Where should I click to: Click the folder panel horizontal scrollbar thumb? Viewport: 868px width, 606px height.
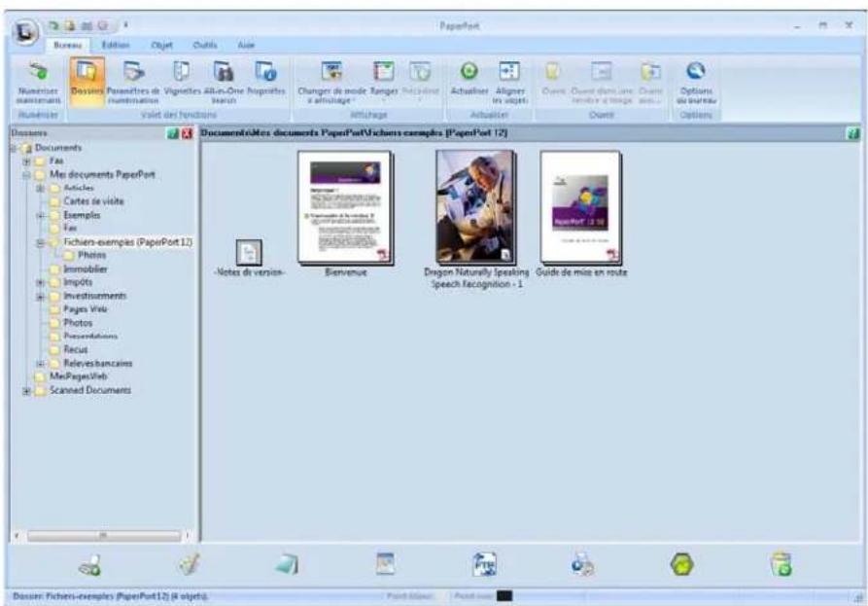point(103,536)
